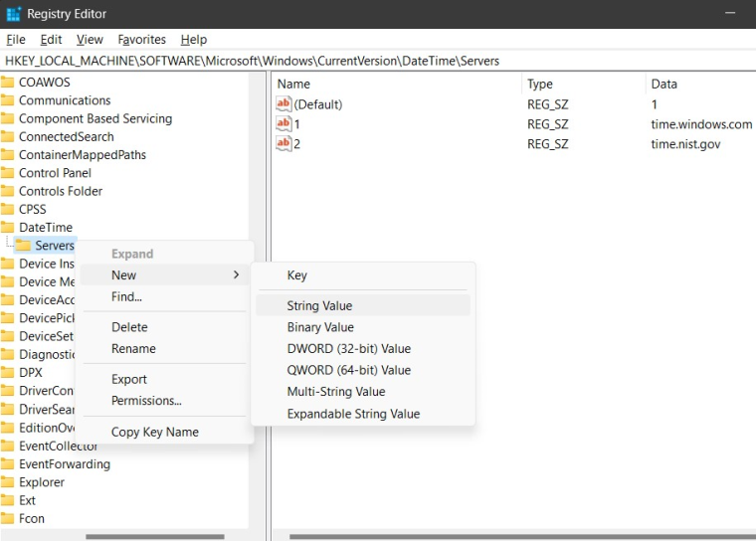Choose DWORD (32-bit) Value option

coord(348,349)
